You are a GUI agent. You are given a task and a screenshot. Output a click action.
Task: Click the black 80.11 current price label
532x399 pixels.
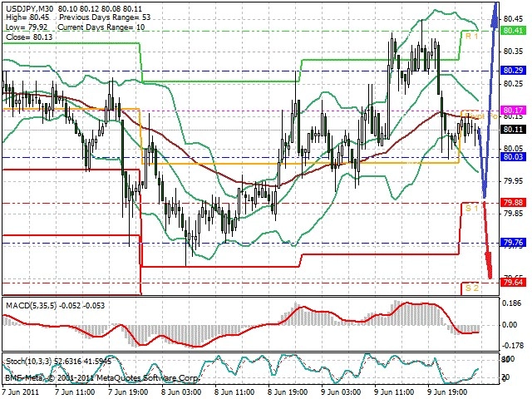pyautogui.click(x=514, y=130)
